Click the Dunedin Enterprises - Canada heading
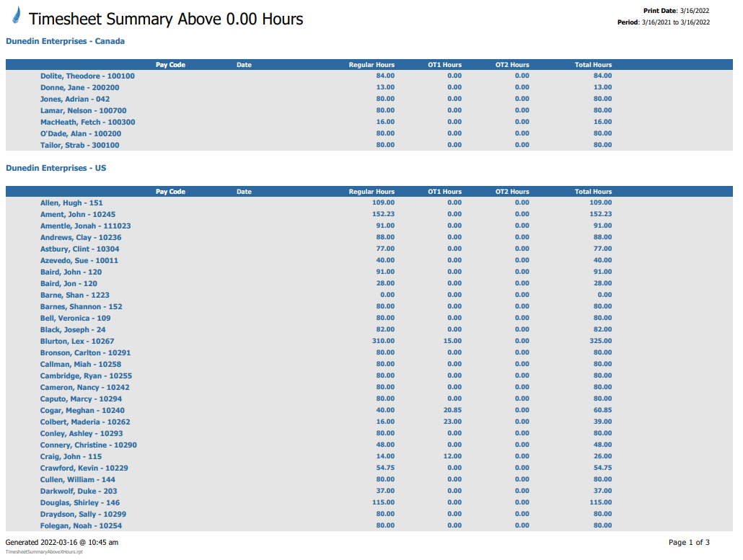This screenshot has width=743, height=560. [65, 41]
